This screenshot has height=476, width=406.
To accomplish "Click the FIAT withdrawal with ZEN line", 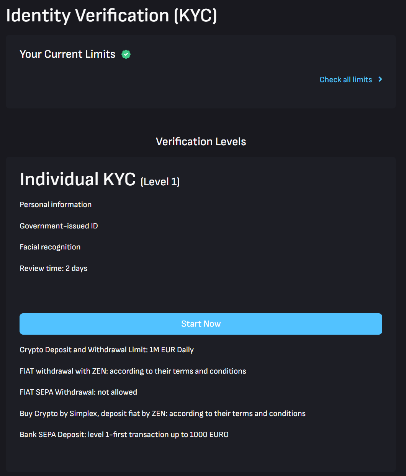I will coord(133,371).
